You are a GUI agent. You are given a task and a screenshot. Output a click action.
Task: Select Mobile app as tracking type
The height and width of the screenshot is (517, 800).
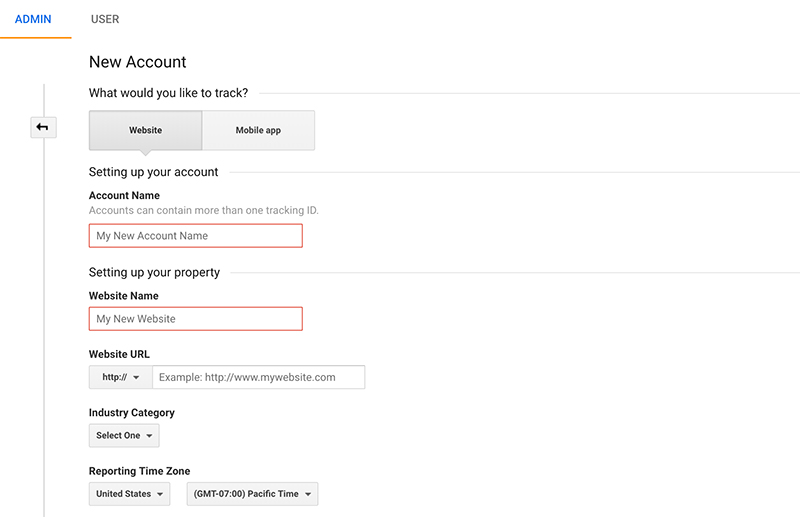point(258,130)
